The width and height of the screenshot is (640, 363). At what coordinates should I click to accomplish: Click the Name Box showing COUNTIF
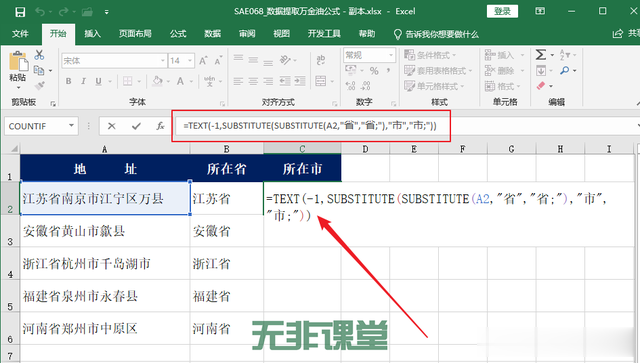(41, 126)
